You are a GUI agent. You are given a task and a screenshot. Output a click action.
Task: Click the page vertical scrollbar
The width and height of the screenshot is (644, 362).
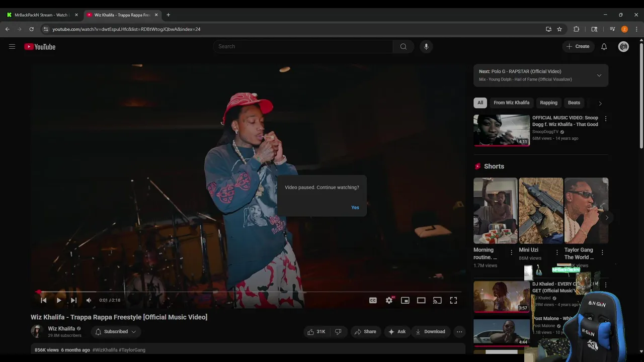click(x=641, y=96)
